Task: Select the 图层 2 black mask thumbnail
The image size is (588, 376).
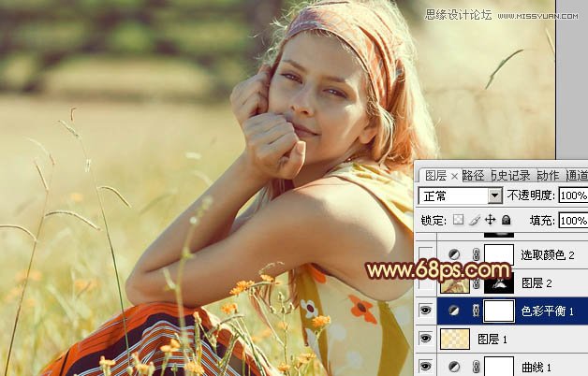Action: click(499, 283)
